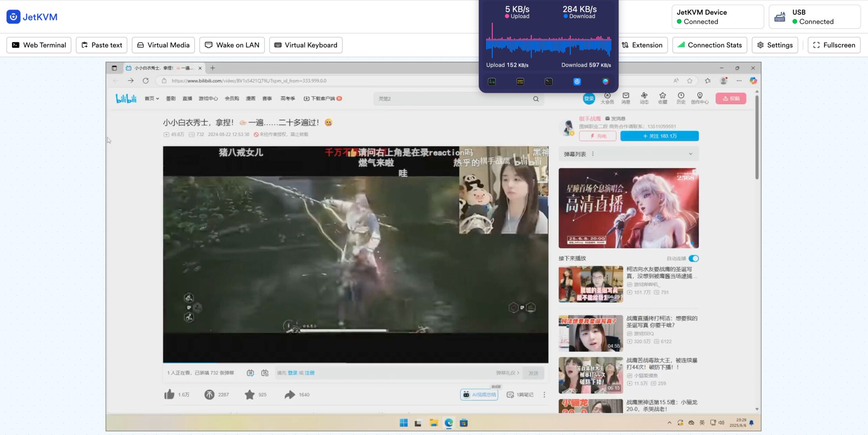Viewport: 868px width, 435px height.
Task: Open the JetKVM Web Terminal
Action: click(39, 45)
